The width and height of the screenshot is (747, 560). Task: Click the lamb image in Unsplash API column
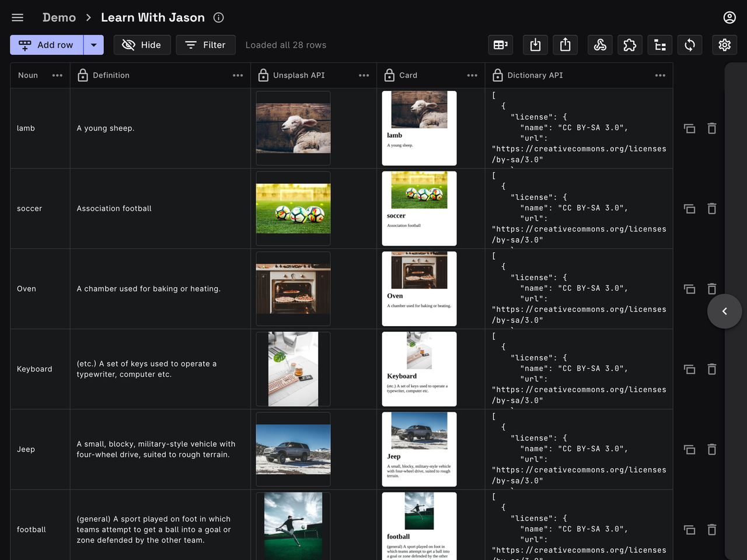point(293,128)
